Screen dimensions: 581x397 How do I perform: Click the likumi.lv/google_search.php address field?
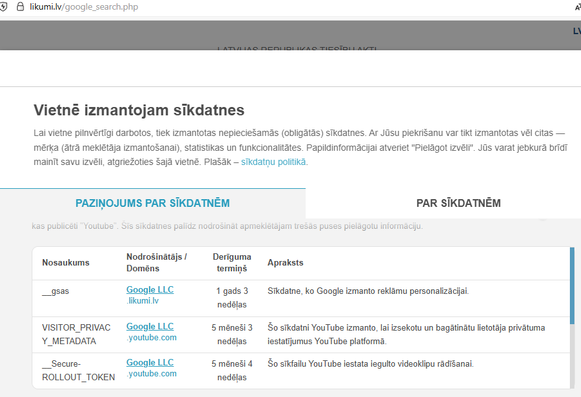[x=84, y=7]
